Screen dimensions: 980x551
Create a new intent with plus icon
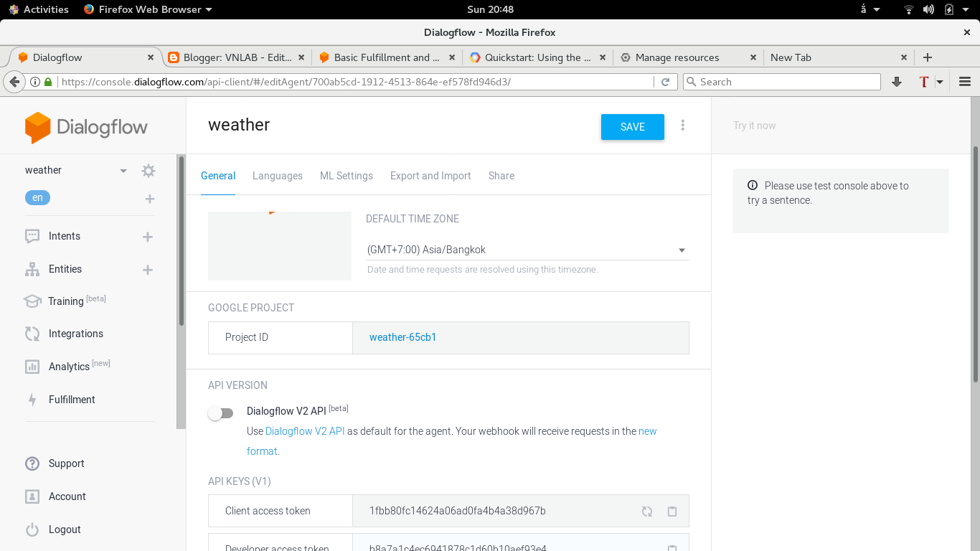tap(148, 237)
